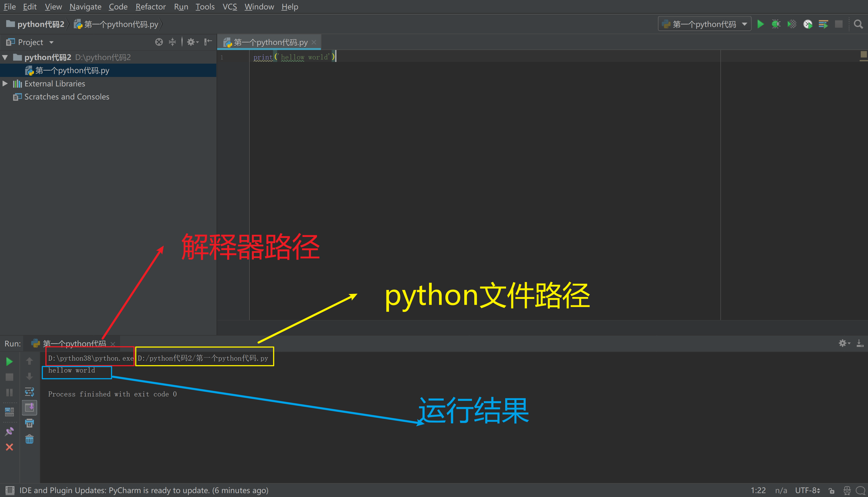
Task: Toggle the read-only lock icon in status bar
Action: click(832, 491)
